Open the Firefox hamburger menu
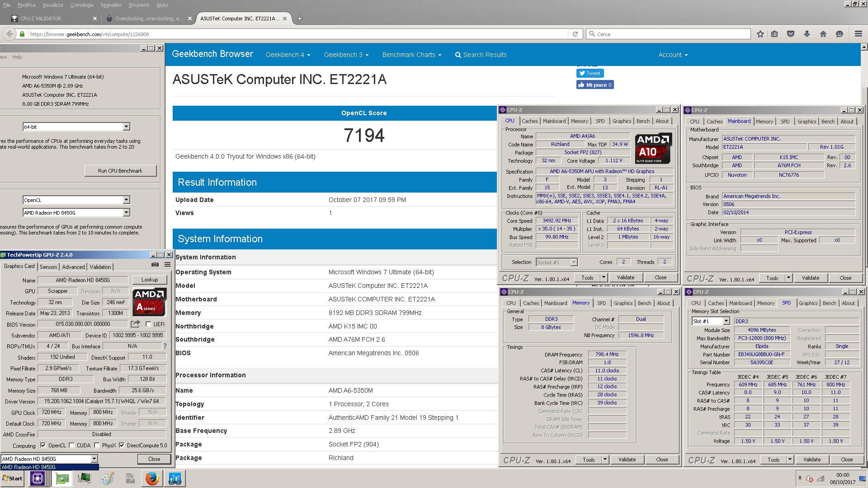868x488 pixels. [858, 34]
